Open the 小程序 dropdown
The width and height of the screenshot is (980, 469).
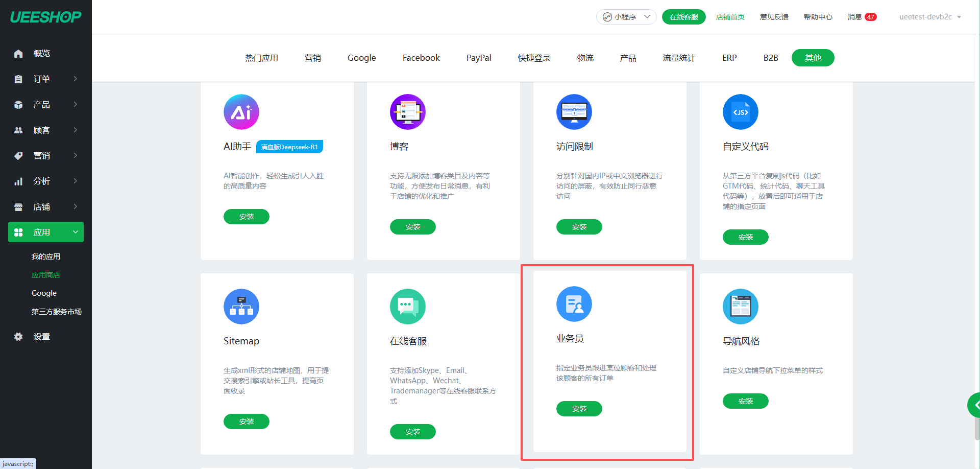[x=626, y=17]
